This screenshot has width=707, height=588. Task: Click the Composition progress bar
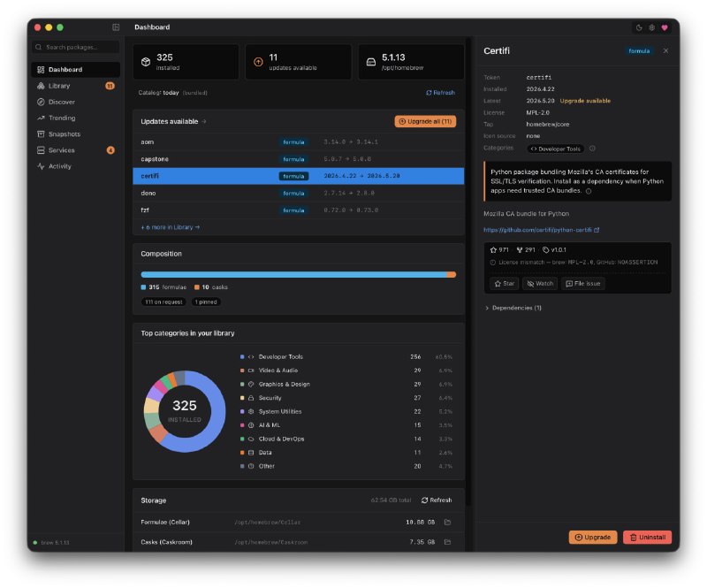click(299, 274)
